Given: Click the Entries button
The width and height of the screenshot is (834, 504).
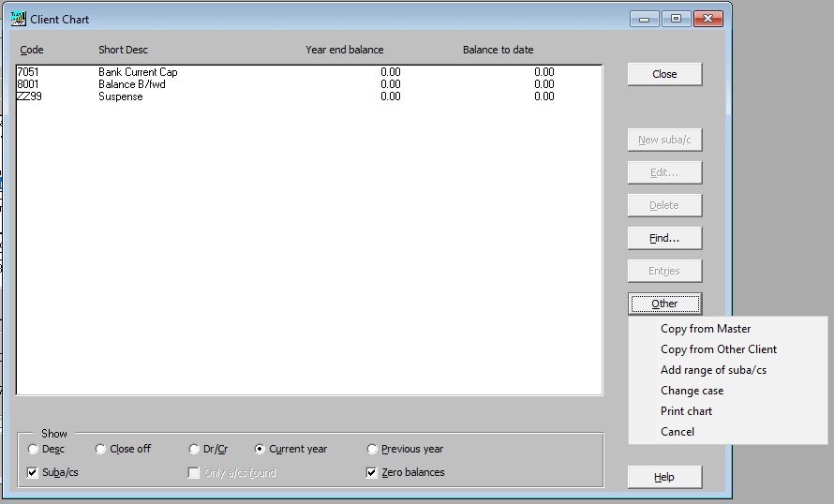Looking at the screenshot, I should [x=665, y=271].
